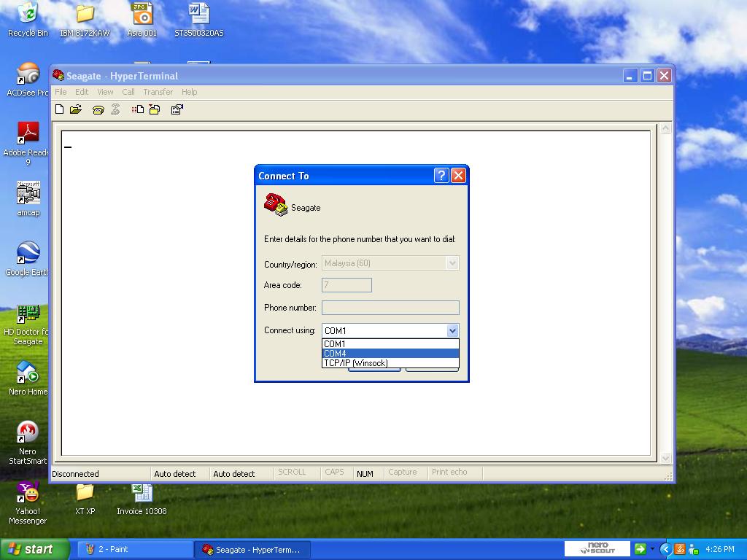Viewport: 747px width, 560px height.
Task: Switch to the 2 - Paint taskbar button
Action: click(133, 550)
